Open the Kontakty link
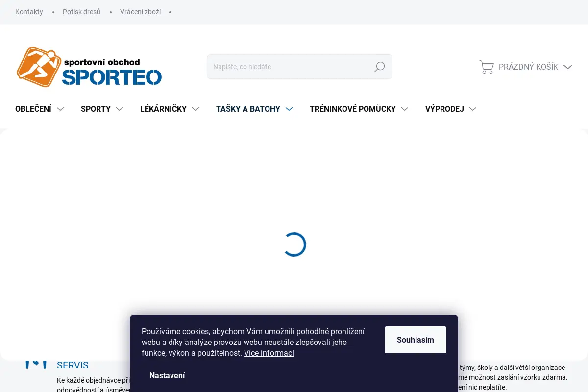The height and width of the screenshot is (392, 588). point(29,12)
